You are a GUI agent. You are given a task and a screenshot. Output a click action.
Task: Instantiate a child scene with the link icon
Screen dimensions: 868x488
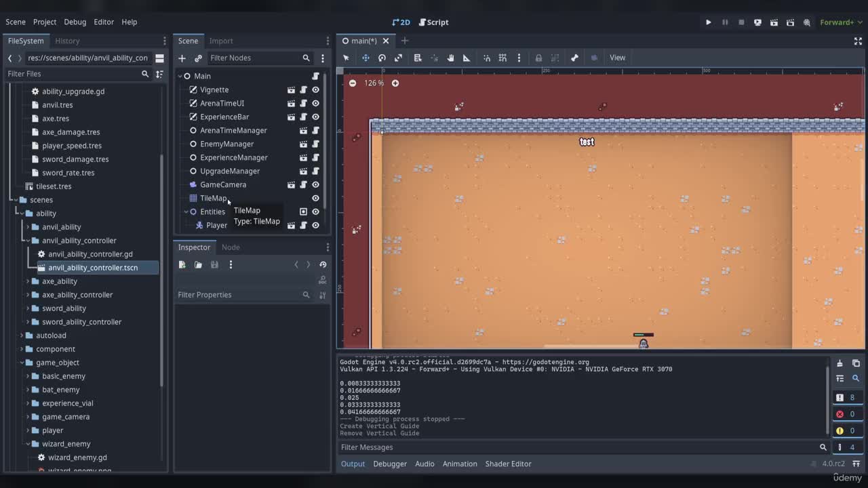pos(198,58)
